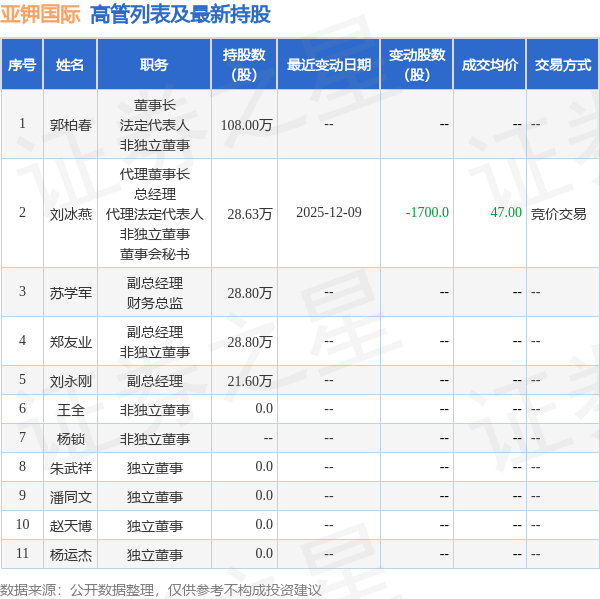Viewport: 600px width, 599px height.
Task: Click the name 苏学军
Action: pyautogui.click(x=71, y=293)
